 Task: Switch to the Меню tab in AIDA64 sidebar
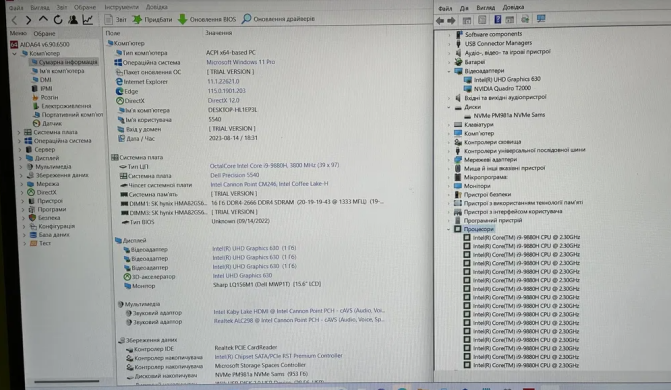(18, 33)
